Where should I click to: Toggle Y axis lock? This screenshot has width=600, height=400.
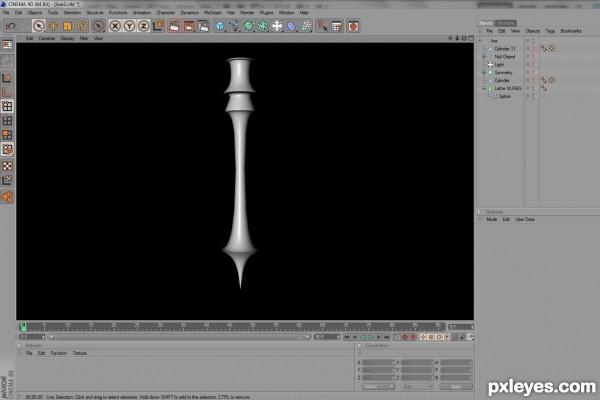pos(129,26)
